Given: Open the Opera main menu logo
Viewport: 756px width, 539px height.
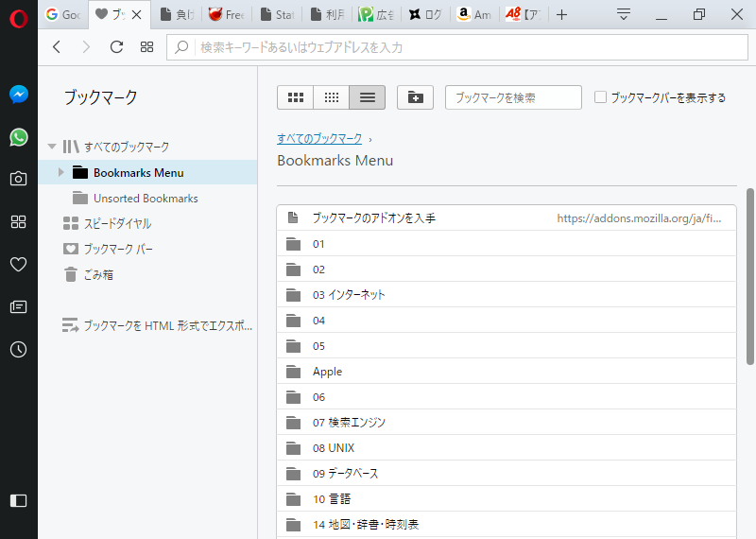Looking at the screenshot, I should click(x=18, y=19).
